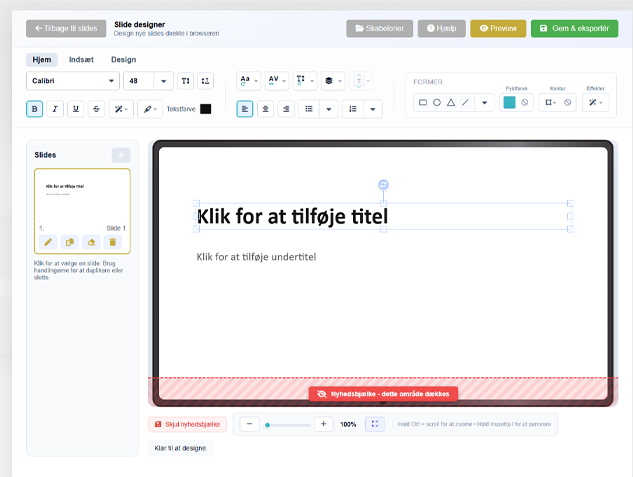This screenshot has height=477, width=633.
Task: Click the 'Klik for at tilføje undertitel' placeholder
Action: click(x=256, y=257)
